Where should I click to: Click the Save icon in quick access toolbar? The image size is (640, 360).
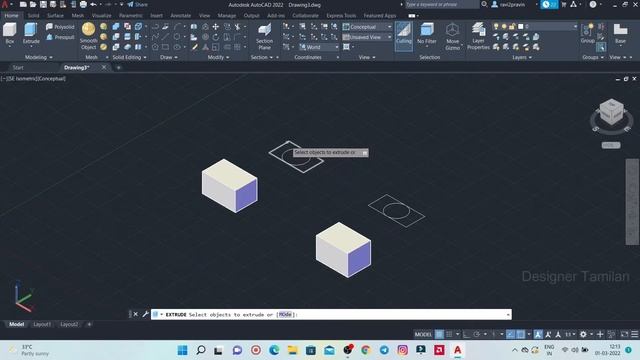click(43, 4)
